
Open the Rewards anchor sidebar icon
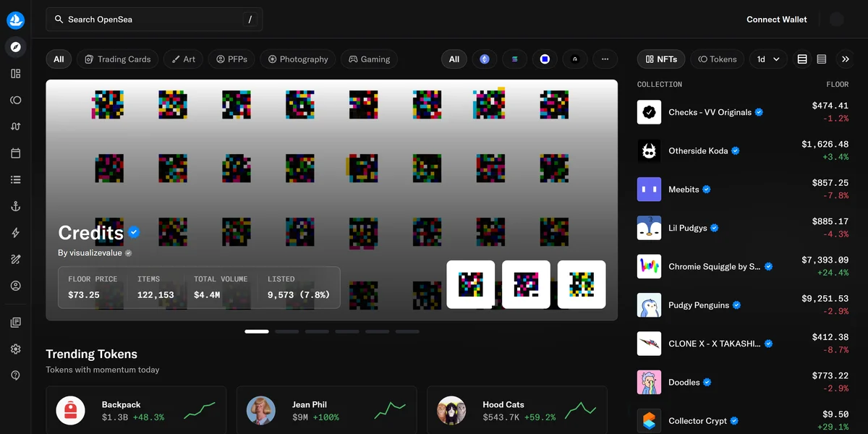16,206
